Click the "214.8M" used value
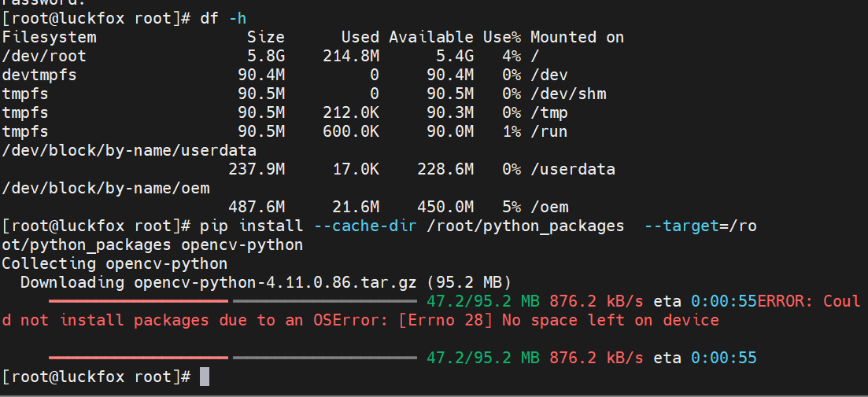The height and width of the screenshot is (397, 868). 351,56
